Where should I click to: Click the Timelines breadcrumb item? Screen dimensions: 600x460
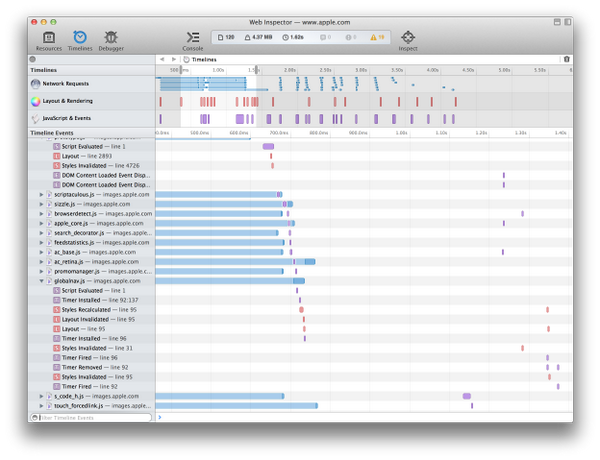click(200, 59)
